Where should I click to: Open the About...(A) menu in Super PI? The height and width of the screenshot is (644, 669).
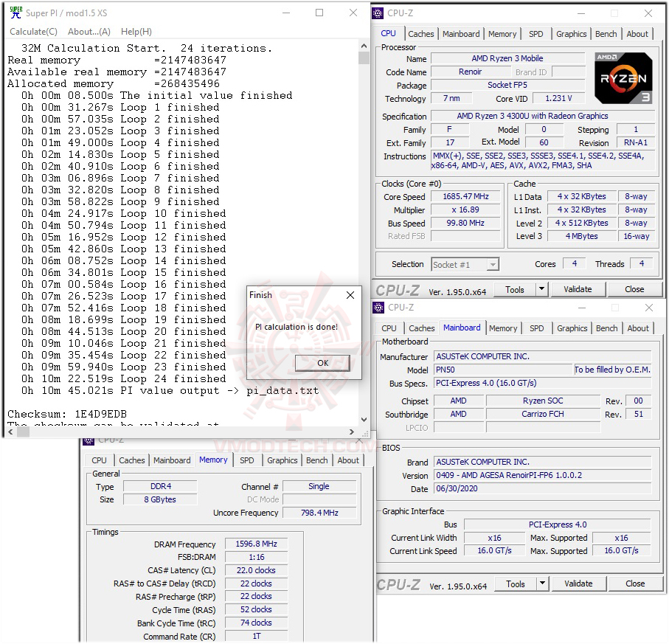coord(89,32)
